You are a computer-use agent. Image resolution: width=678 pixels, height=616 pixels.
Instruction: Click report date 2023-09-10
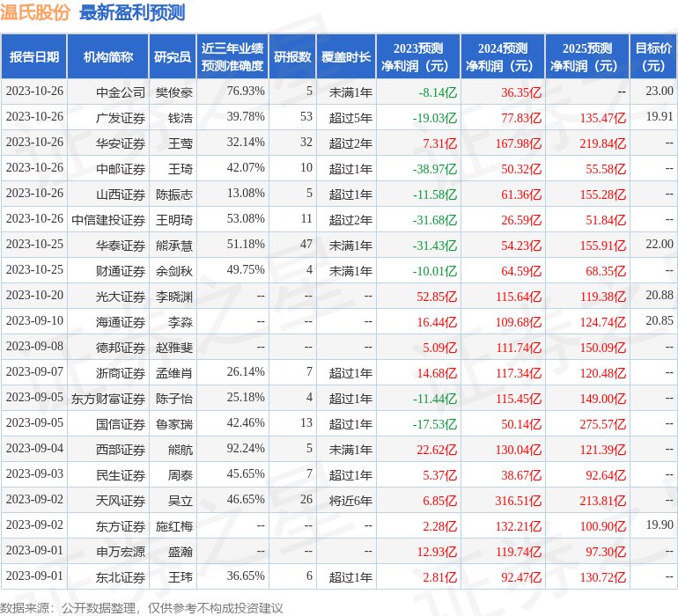coord(34,320)
